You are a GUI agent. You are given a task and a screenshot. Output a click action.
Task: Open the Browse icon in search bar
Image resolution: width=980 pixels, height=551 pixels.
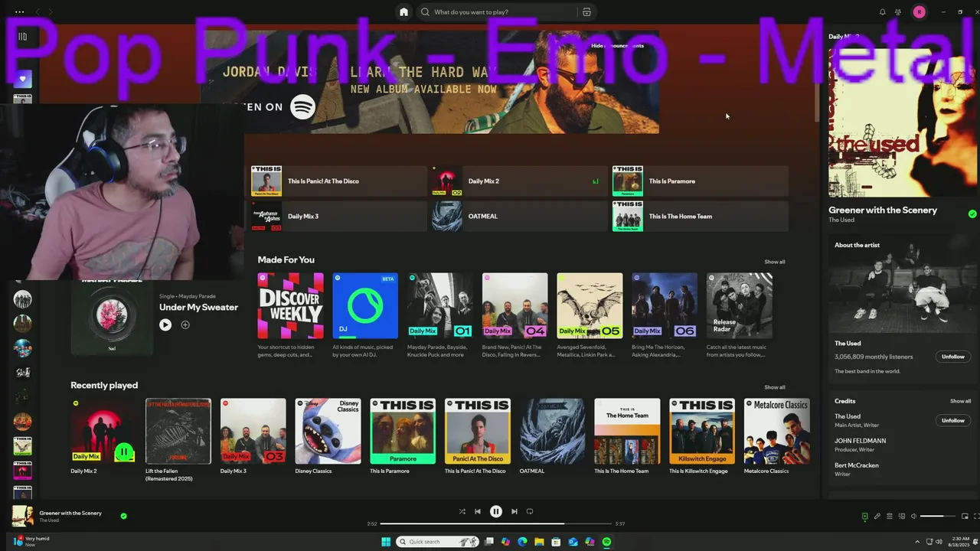(x=586, y=12)
